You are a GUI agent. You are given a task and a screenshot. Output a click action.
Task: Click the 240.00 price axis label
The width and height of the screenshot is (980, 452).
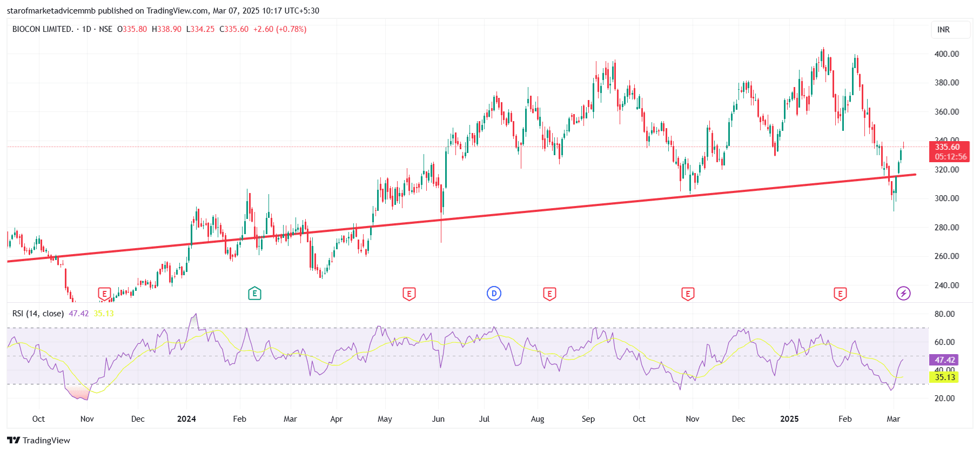[x=947, y=285]
